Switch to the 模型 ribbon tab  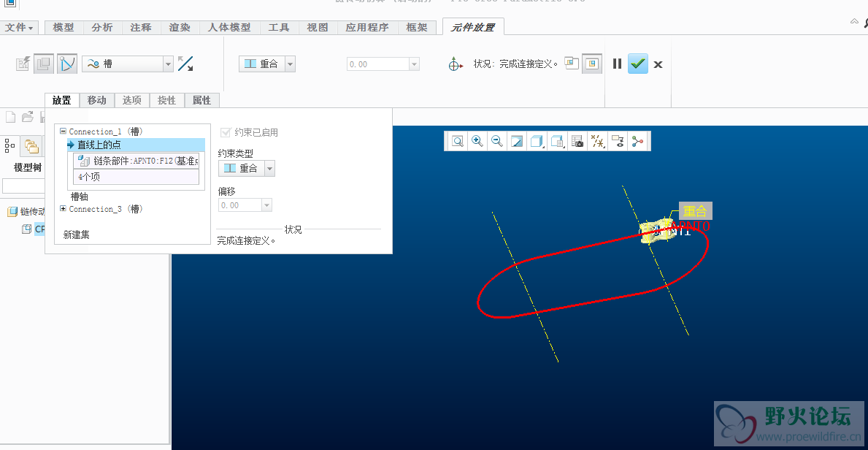(x=63, y=27)
